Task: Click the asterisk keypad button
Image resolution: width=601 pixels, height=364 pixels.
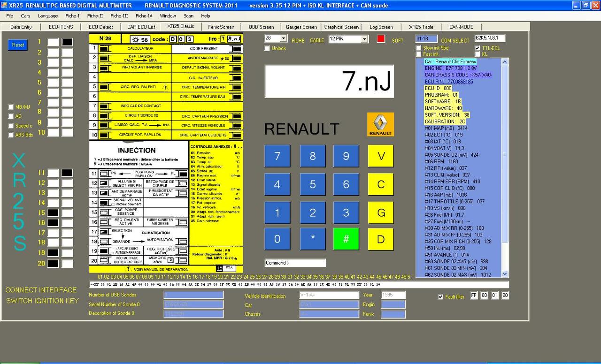Action: click(313, 239)
